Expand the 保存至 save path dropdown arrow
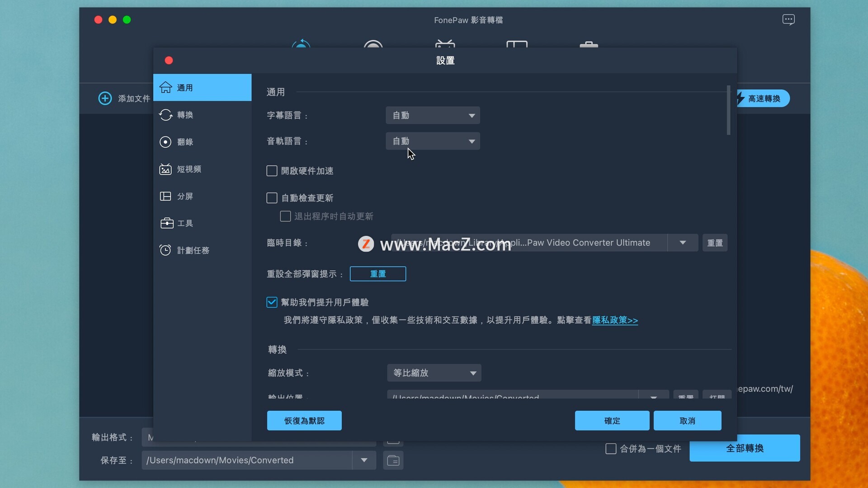The image size is (868, 488). pyautogui.click(x=364, y=460)
